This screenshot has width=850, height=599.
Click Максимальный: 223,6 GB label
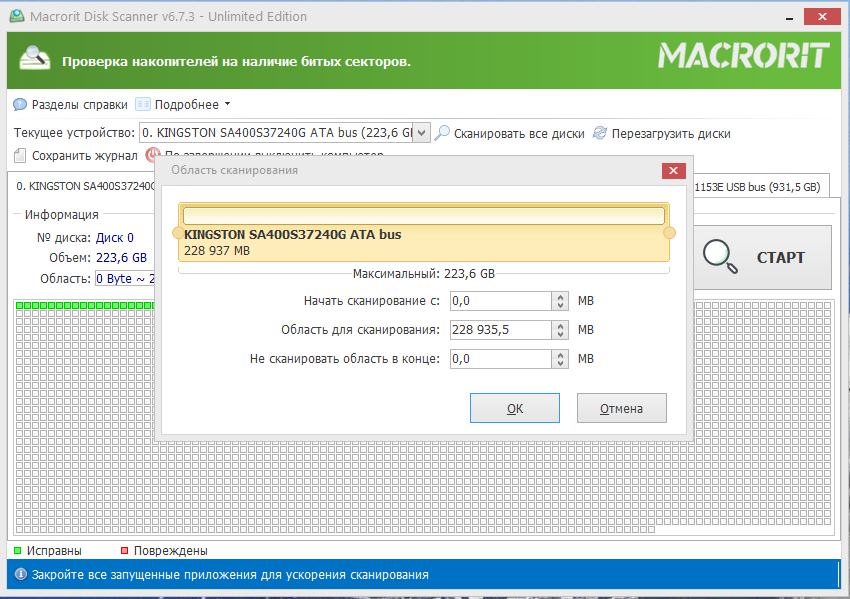point(423,274)
